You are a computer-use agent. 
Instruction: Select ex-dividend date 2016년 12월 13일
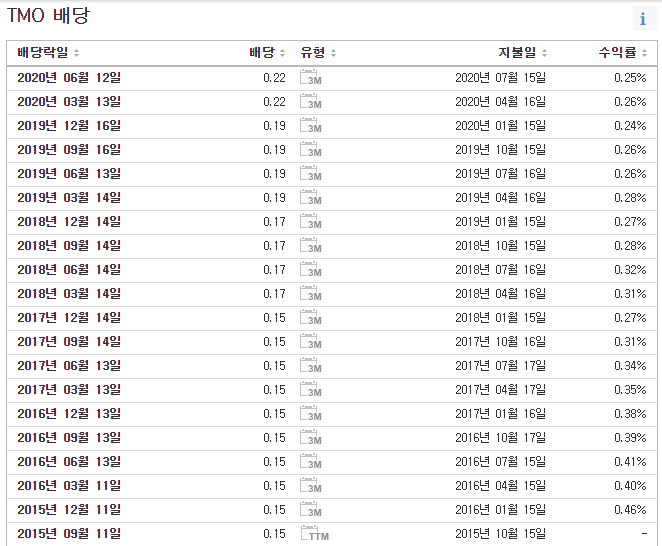69,415
